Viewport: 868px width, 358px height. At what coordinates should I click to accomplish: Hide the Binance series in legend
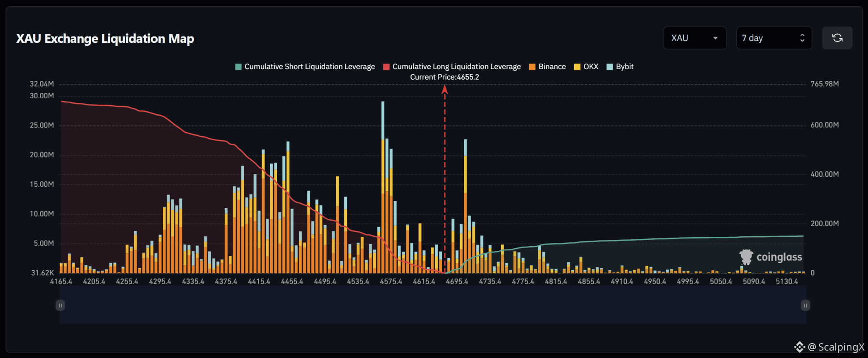point(547,67)
